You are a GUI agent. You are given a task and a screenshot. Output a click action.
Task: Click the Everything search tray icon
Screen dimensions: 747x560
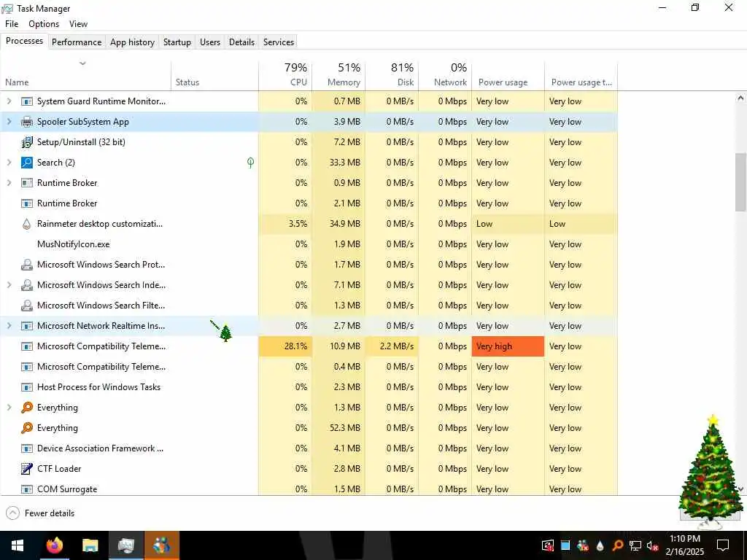[x=617, y=545]
